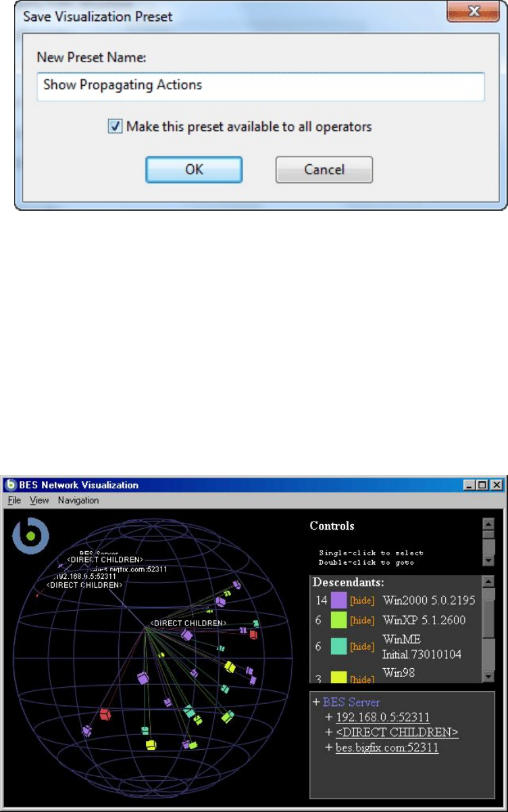Close the Save Visualization Preset dialog
The width and height of the screenshot is (508, 812).
(472, 11)
